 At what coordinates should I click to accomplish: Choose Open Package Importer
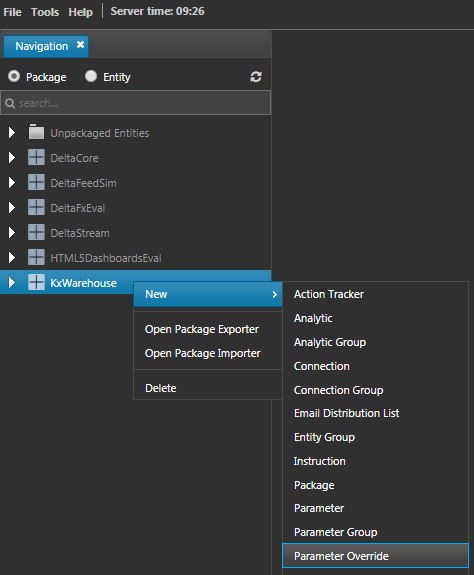(x=202, y=353)
